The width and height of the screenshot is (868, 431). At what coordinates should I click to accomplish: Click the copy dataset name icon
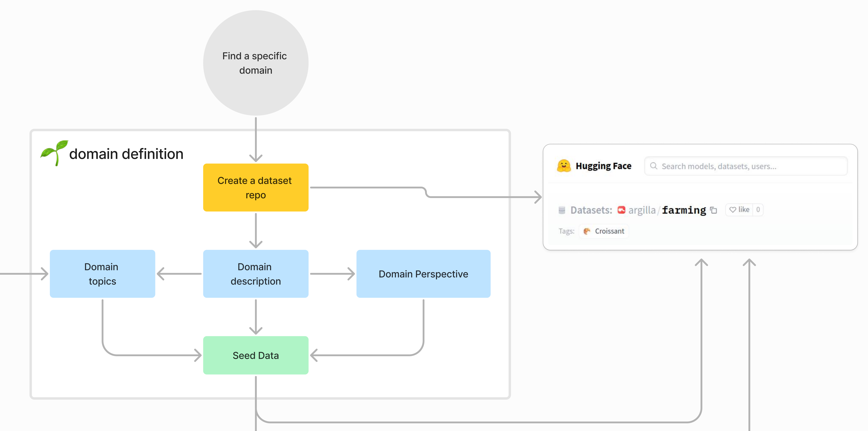coord(714,210)
